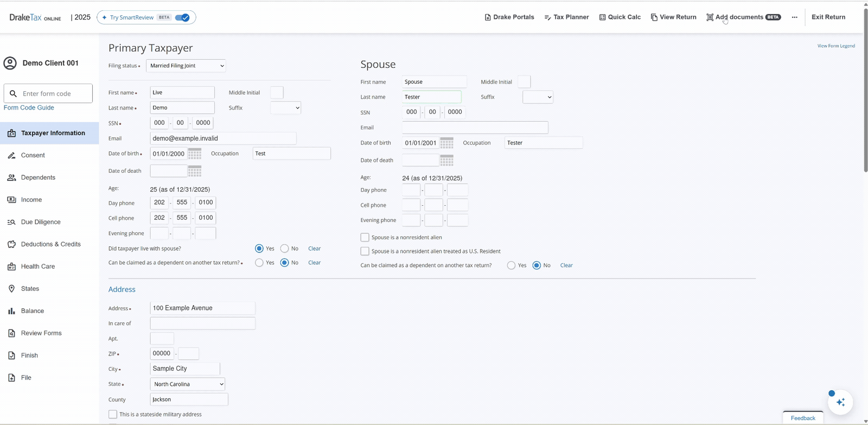Click the spouse Occupation field
The height and width of the screenshot is (425, 868).
[x=544, y=143]
